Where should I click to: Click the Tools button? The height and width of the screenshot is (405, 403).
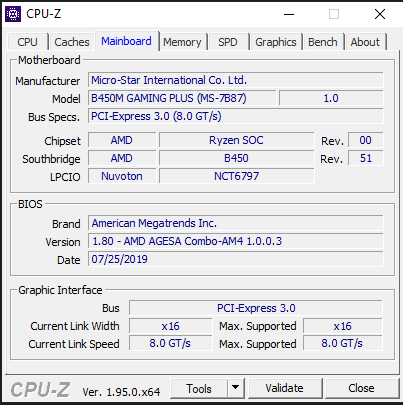[x=199, y=388]
